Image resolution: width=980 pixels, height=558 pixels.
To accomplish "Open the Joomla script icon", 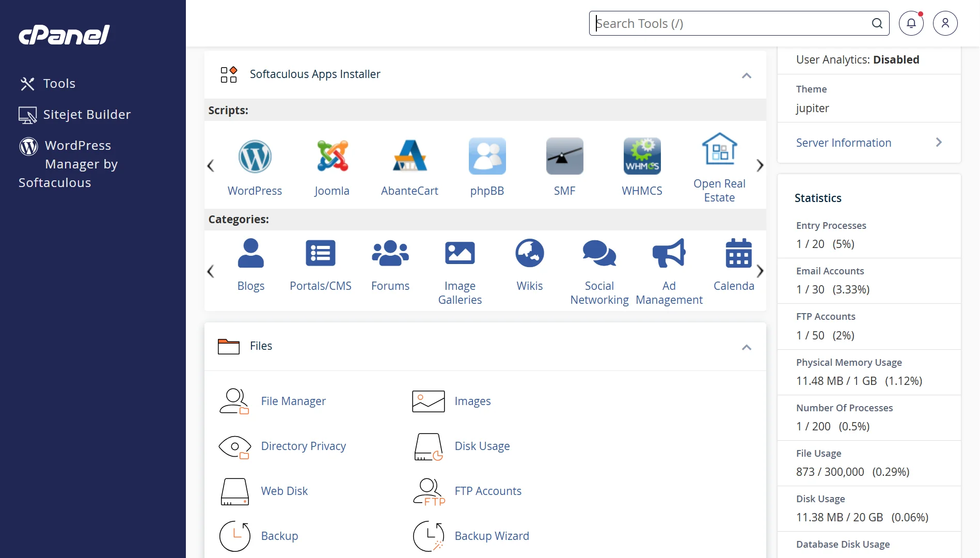I will tap(332, 156).
